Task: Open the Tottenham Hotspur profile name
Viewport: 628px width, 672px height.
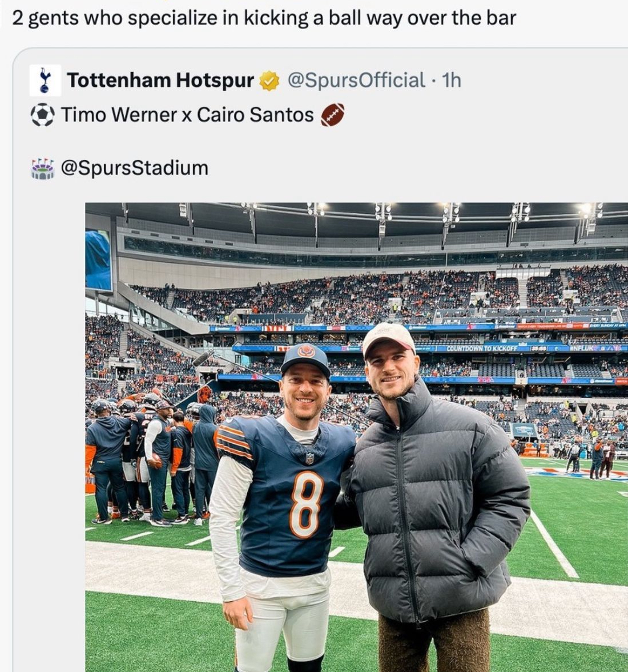Action: point(160,80)
